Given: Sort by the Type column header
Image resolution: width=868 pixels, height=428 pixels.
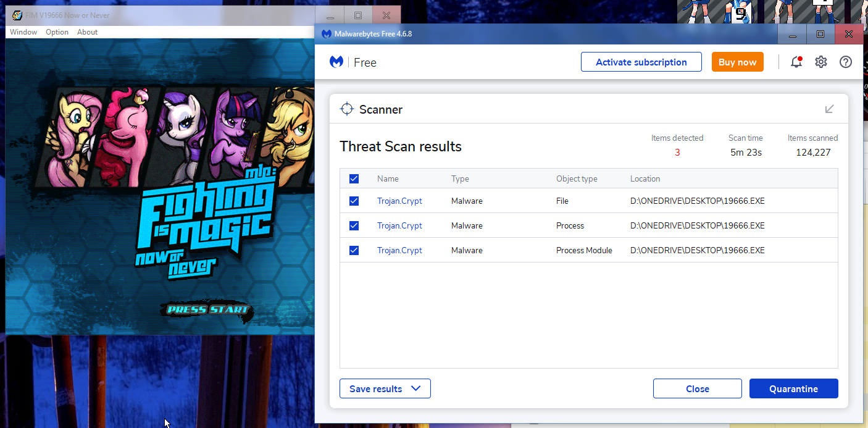Looking at the screenshot, I should tap(460, 178).
